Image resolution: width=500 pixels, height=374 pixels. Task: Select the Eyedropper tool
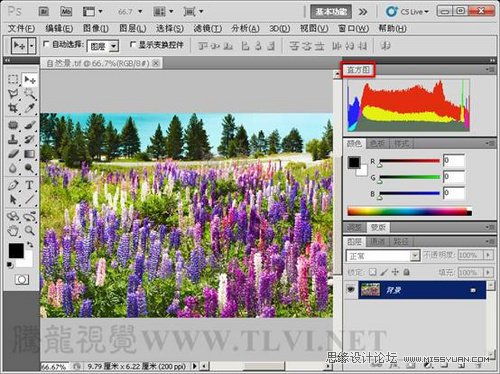[30, 108]
